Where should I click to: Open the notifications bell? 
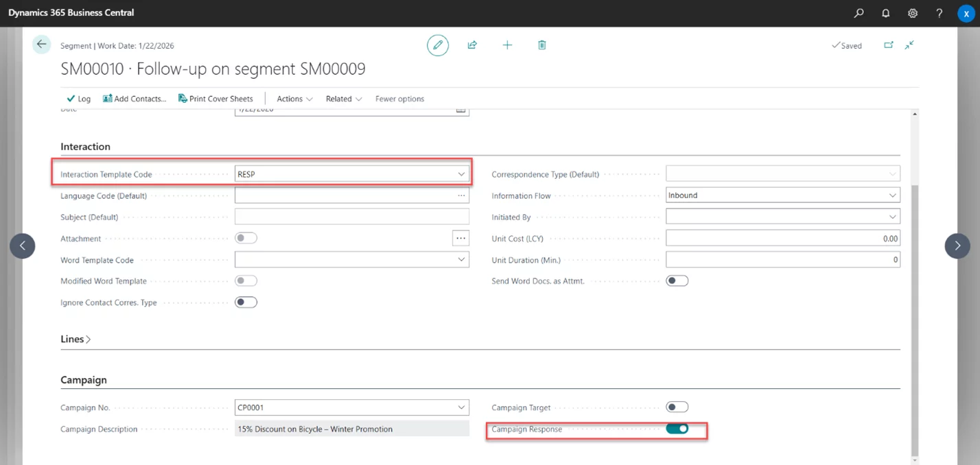point(885,13)
